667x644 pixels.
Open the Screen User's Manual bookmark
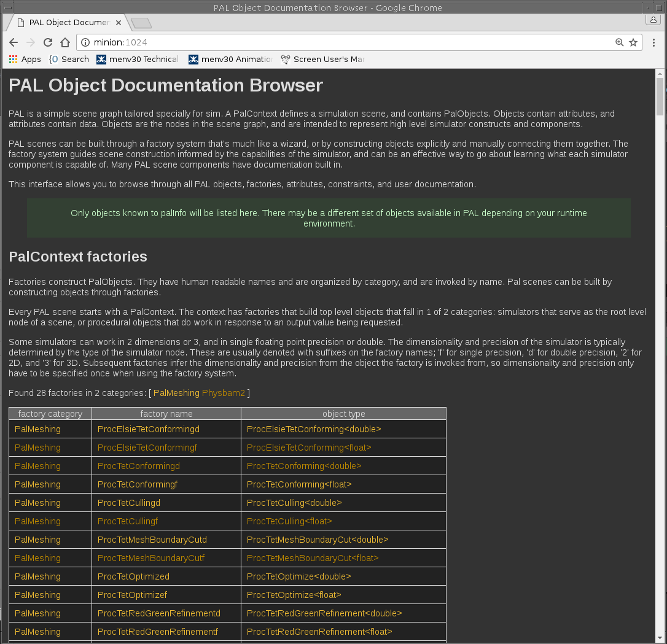pos(322,60)
